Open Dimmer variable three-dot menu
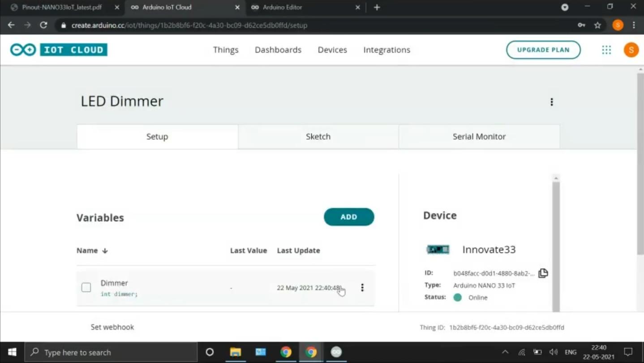Viewport: 644px width, 363px height. tap(362, 288)
